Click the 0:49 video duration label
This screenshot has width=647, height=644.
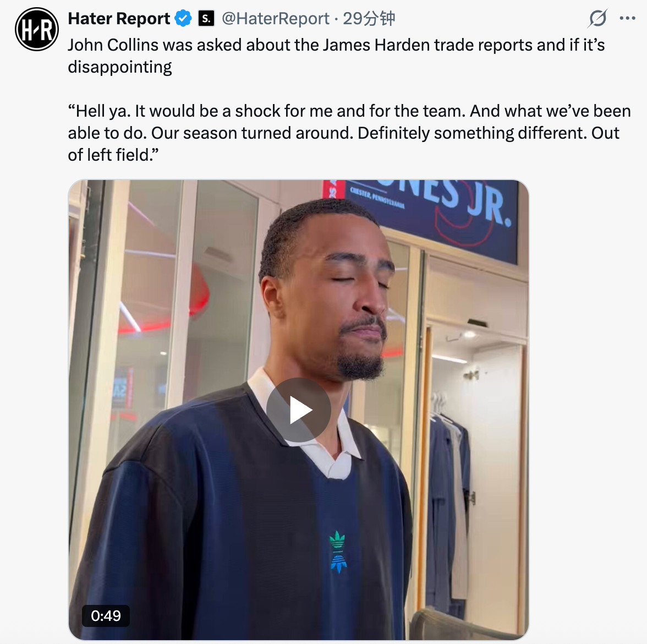click(x=106, y=616)
